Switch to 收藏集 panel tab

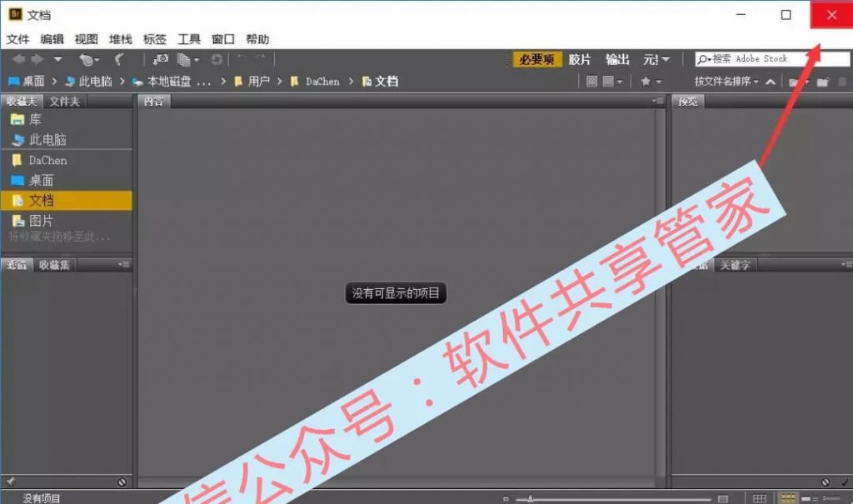click(x=54, y=265)
